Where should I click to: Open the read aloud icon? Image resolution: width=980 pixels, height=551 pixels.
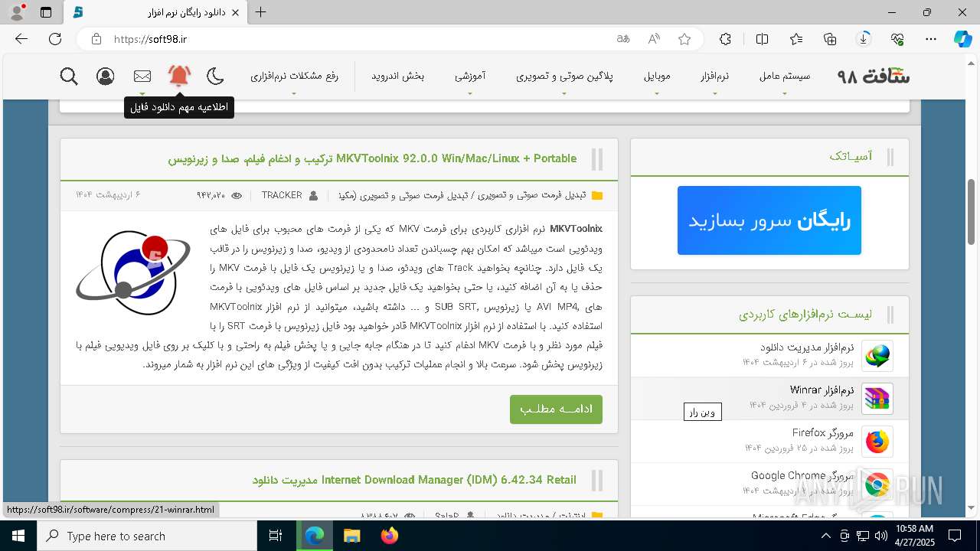click(654, 39)
